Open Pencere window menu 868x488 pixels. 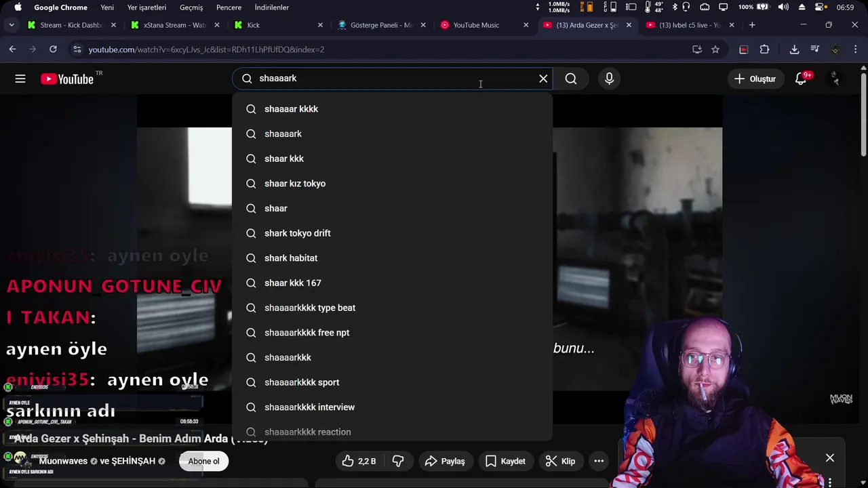click(229, 7)
